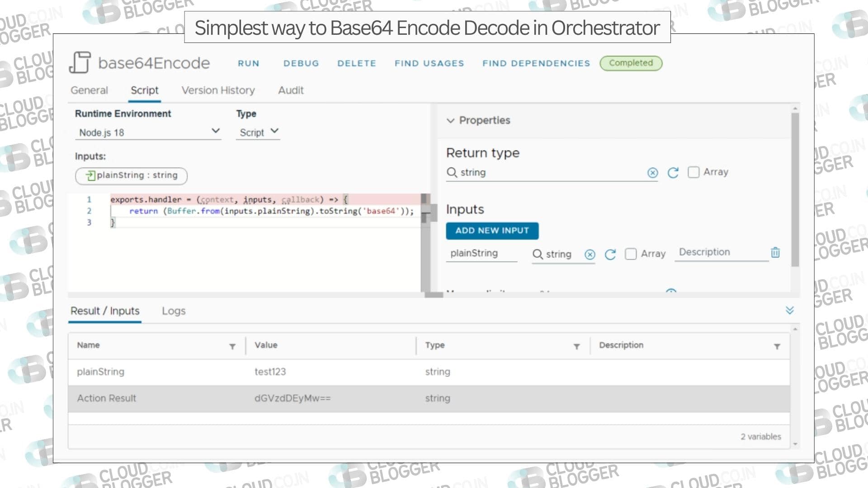Image resolution: width=868 pixels, height=488 pixels.
Task: Click refresh icon next to Return type
Action: pyautogui.click(x=673, y=173)
